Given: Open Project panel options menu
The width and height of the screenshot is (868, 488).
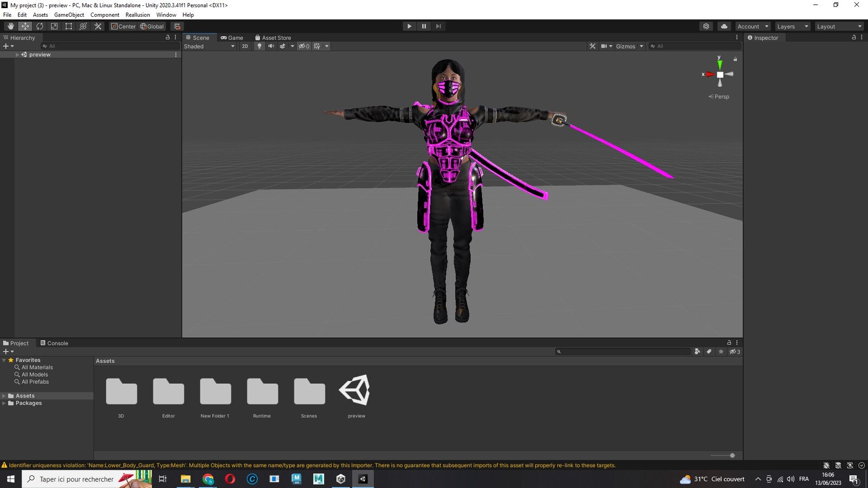Looking at the screenshot, I should coord(737,343).
